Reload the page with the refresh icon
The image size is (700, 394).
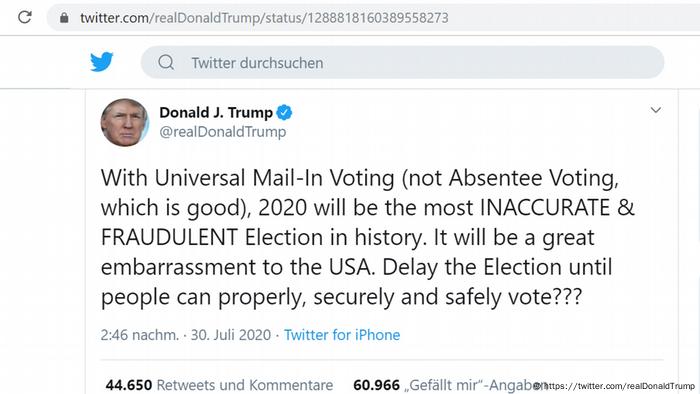(25, 17)
